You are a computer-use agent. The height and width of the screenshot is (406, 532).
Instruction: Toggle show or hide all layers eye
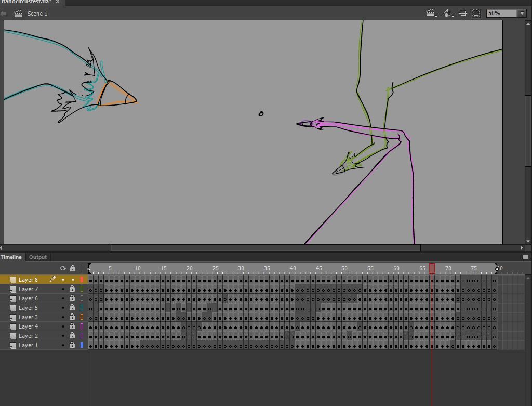[63, 268]
